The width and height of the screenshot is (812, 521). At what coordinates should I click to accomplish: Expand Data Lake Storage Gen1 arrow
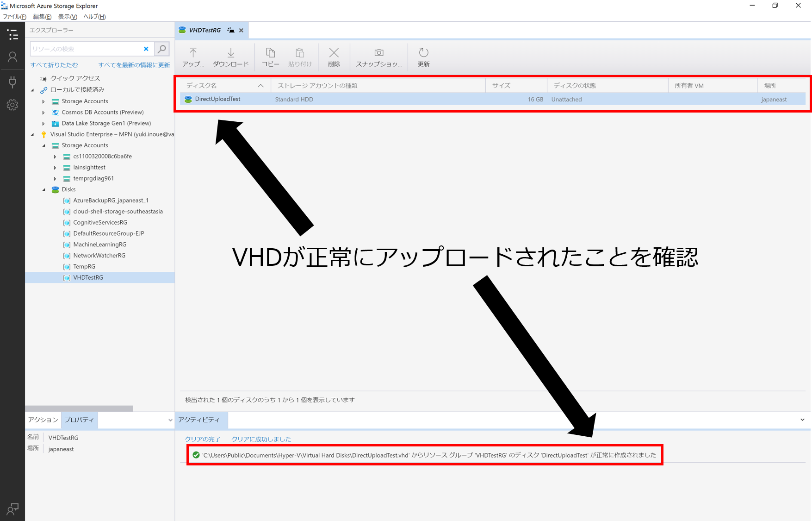click(x=43, y=124)
